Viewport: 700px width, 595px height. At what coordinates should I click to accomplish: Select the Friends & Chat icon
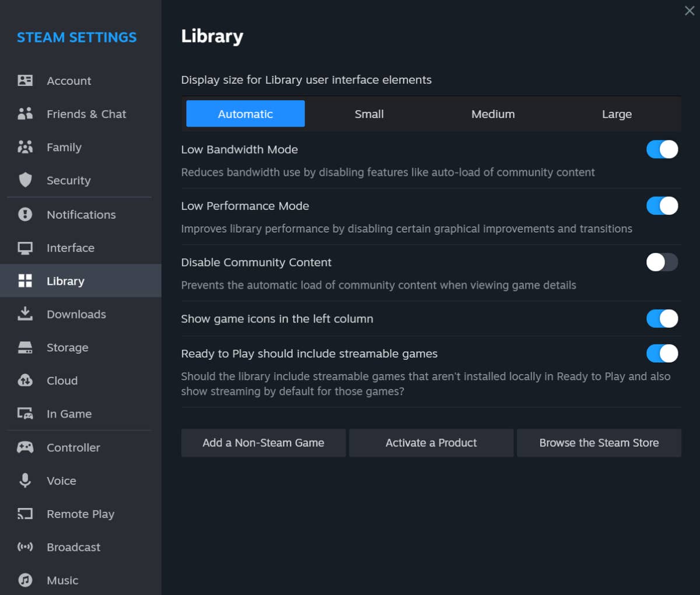pos(26,114)
